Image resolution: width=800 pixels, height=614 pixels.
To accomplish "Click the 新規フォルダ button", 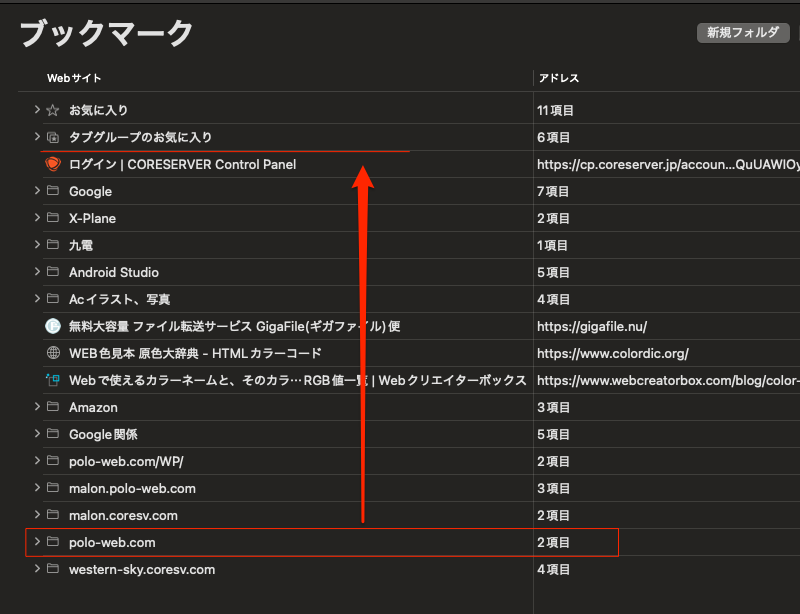I will (741, 33).
